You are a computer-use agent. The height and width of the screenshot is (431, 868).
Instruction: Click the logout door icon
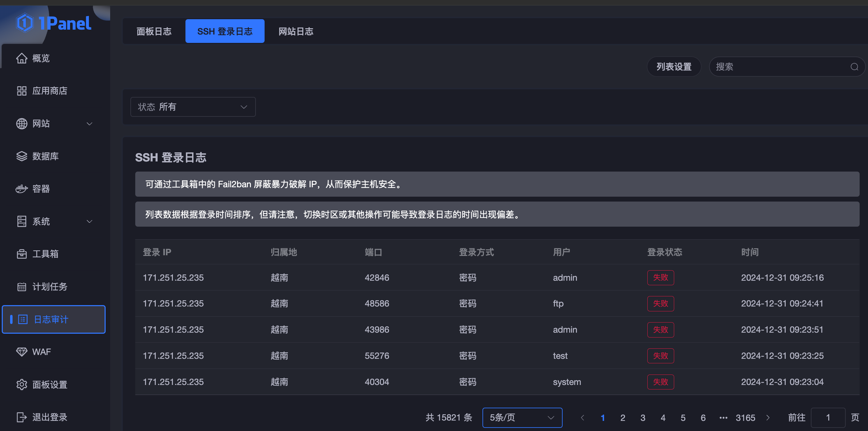pos(22,417)
